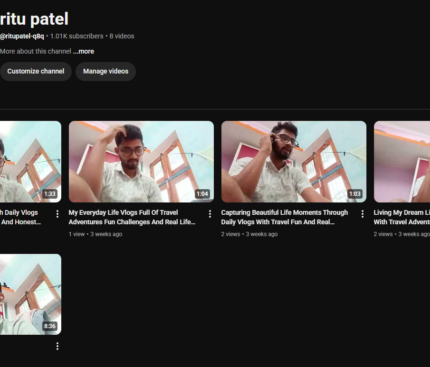Image resolution: width=430 pixels, height=367 pixels.
Task: Play the video thumbnail with 1:04 duration
Action: [x=141, y=162]
